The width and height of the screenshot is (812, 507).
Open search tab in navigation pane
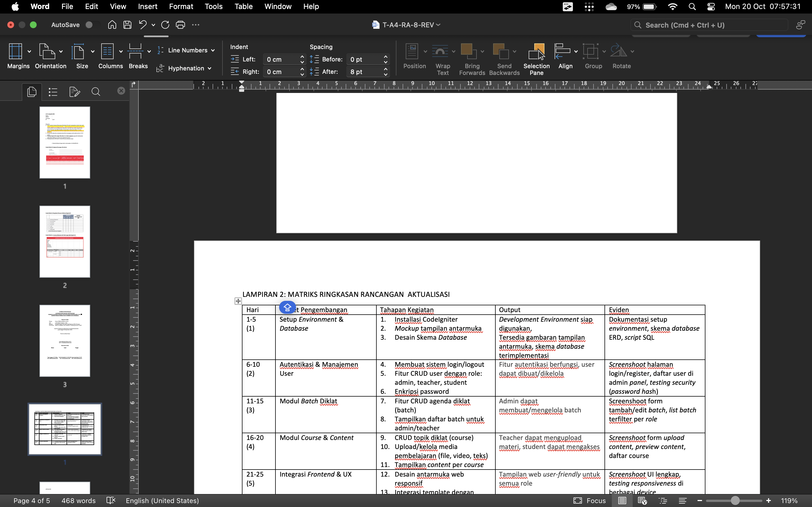(x=96, y=92)
